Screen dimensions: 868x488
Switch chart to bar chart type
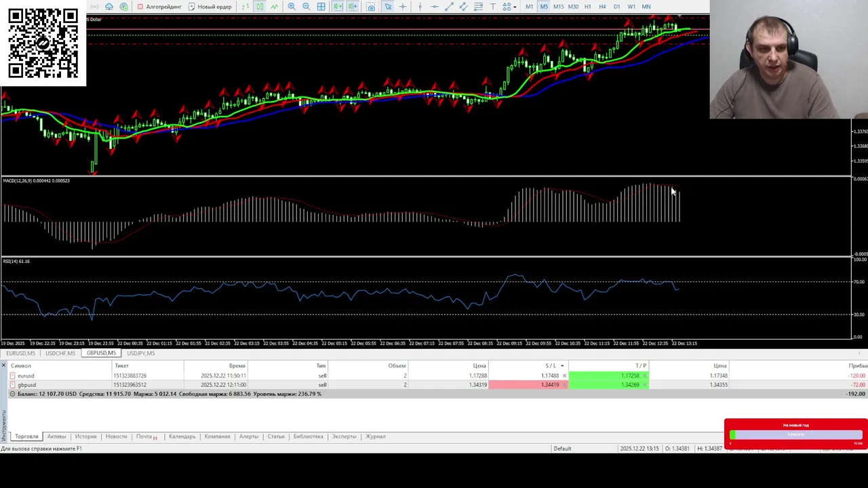coord(245,6)
